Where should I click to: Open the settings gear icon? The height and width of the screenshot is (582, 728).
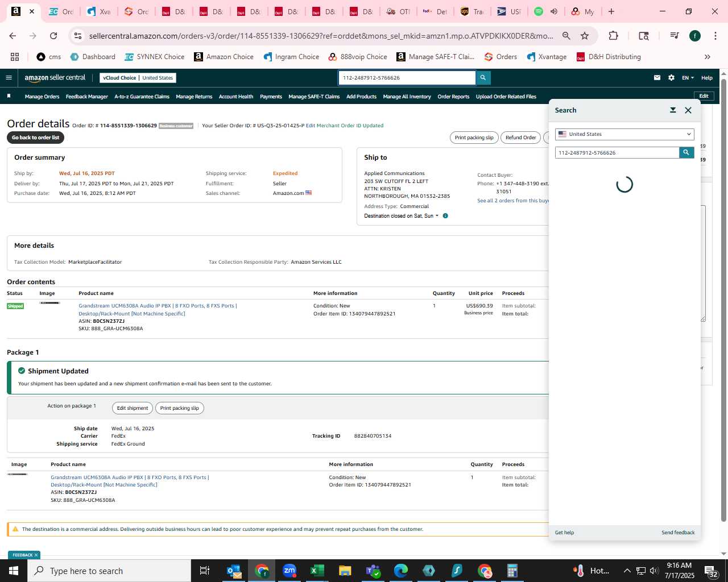point(671,78)
